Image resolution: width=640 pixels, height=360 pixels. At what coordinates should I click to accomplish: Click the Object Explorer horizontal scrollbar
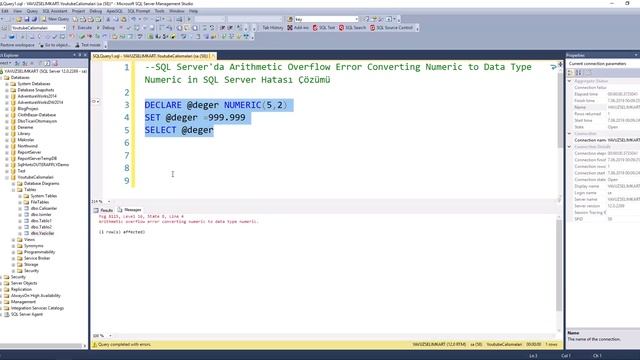tap(41, 345)
